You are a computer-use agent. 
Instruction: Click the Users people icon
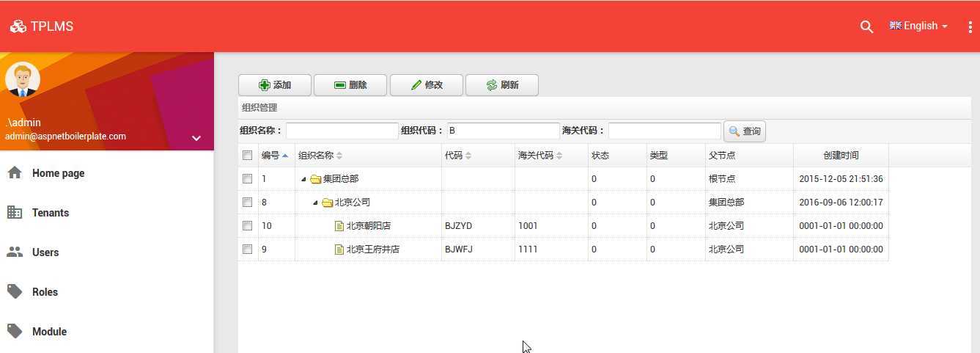pyautogui.click(x=15, y=252)
